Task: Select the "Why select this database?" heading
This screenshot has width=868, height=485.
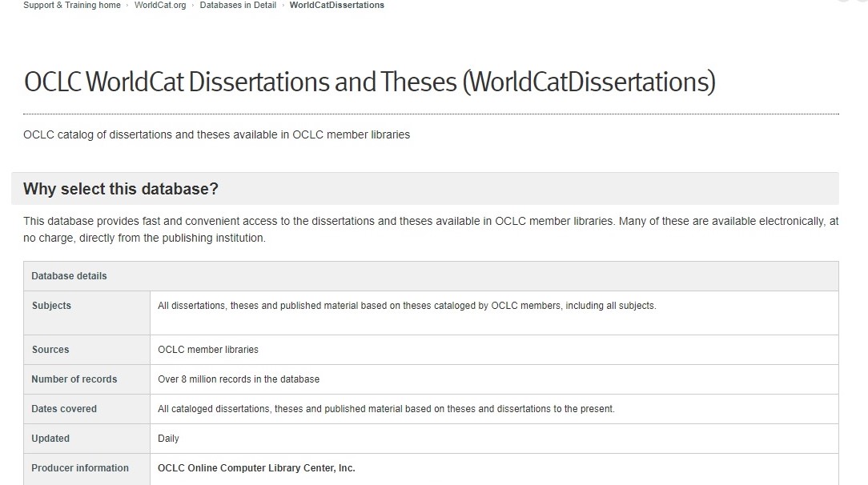Action: (x=121, y=189)
